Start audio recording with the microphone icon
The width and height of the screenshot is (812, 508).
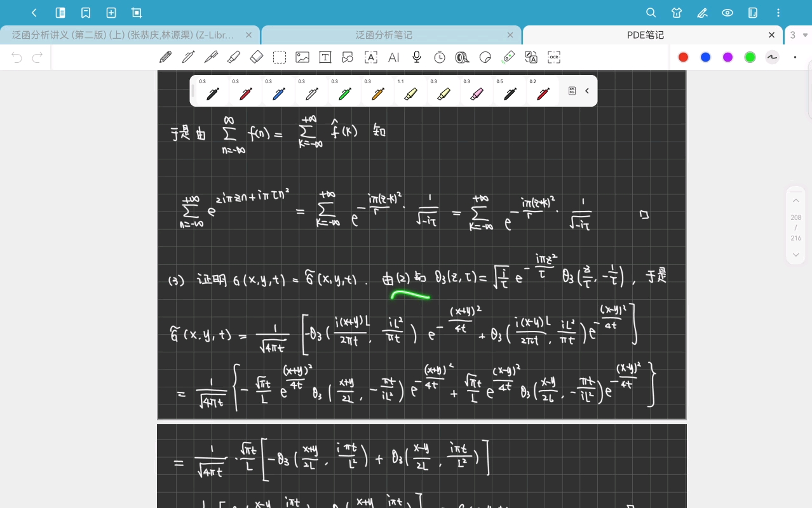[x=417, y=57]
